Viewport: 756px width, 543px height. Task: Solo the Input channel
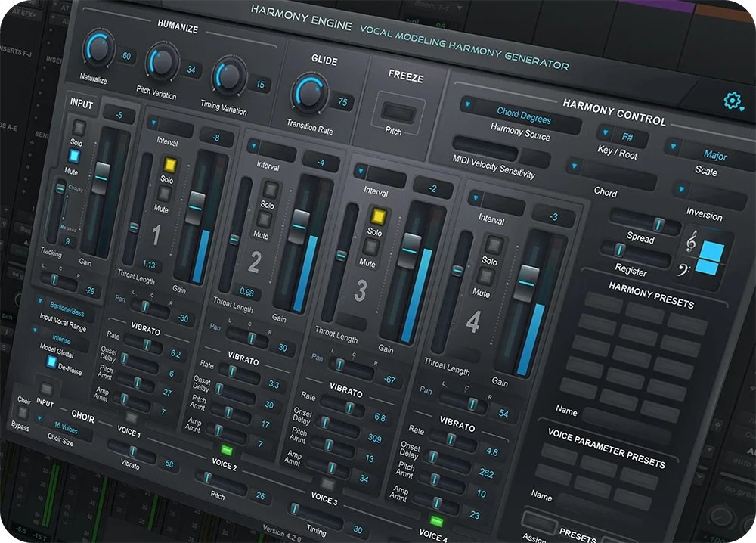pos(79,128)
